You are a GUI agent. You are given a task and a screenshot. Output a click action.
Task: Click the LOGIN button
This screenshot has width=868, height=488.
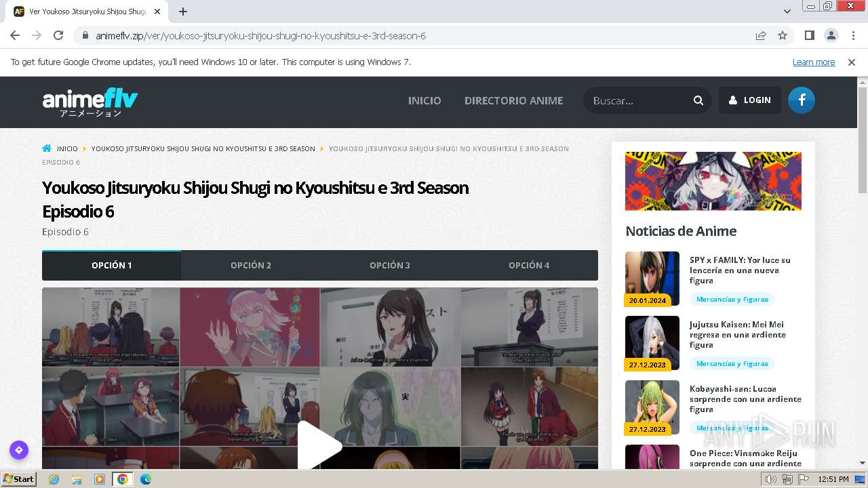[750, 100]
